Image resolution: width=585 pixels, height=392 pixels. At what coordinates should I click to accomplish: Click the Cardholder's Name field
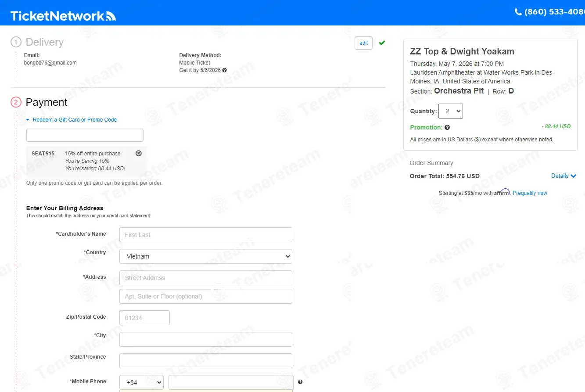(205, 235)
